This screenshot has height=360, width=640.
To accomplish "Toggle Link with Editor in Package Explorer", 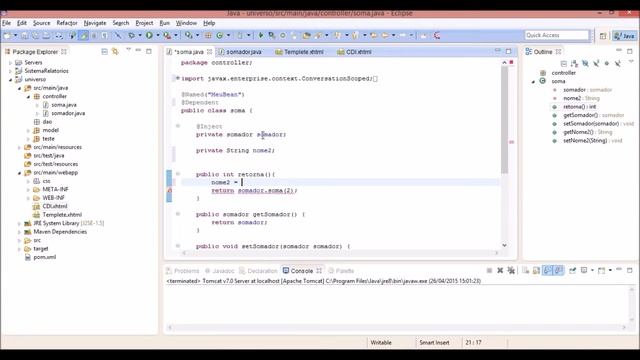I will point(115,51).
